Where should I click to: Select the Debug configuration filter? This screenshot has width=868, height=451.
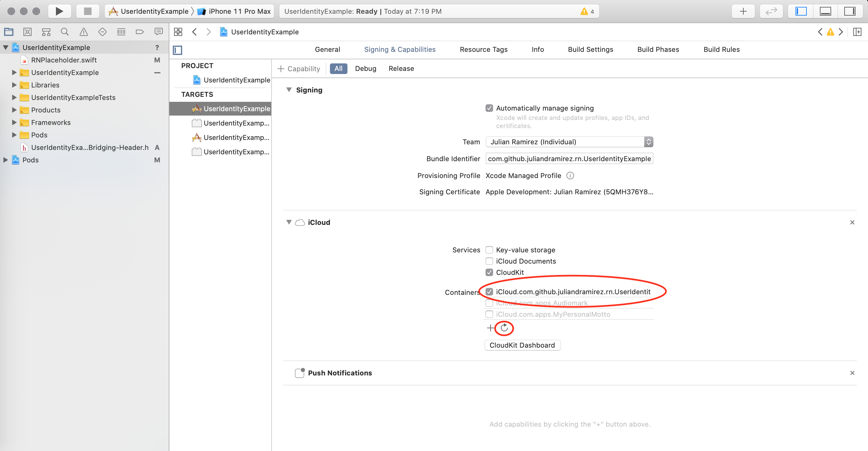tap(365, 69)
